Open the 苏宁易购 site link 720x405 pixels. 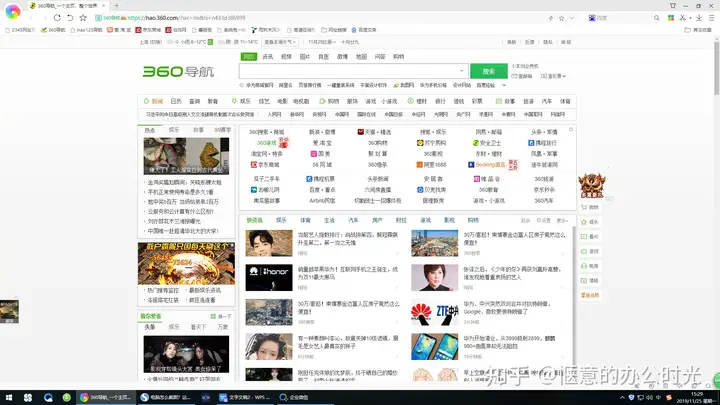431,143
